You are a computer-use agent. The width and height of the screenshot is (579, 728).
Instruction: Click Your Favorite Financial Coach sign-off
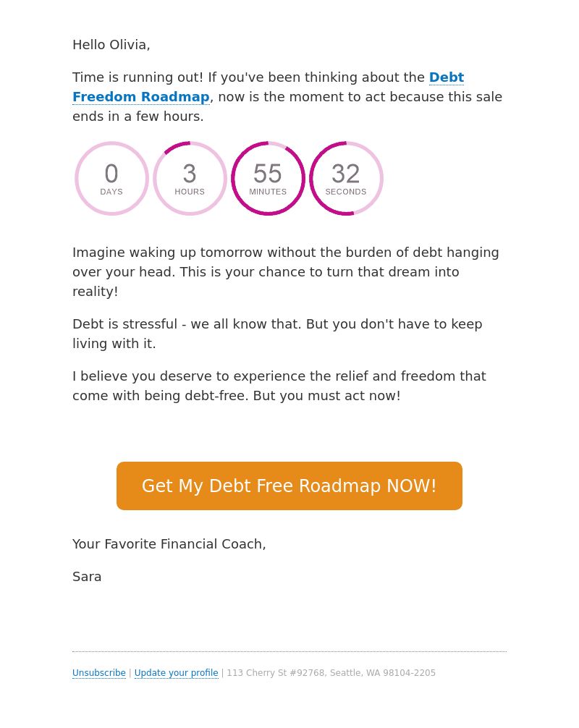click(x=169, y=544)
